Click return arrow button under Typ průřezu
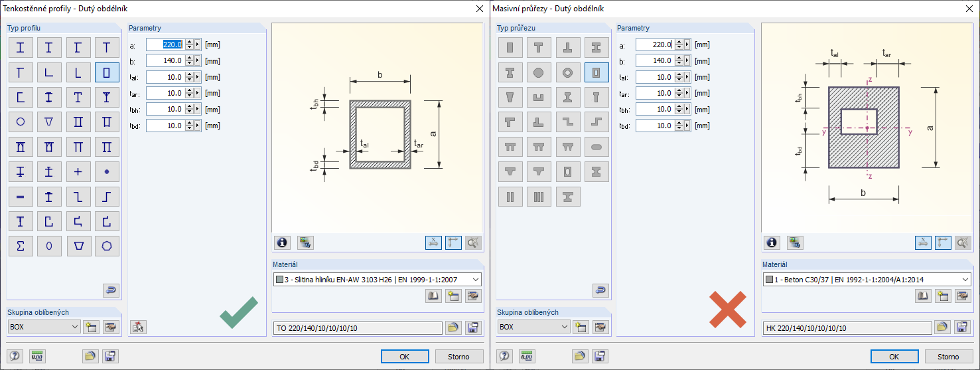Screen dimensions: 980x370 pyautogui.click(x=600, y=290)
